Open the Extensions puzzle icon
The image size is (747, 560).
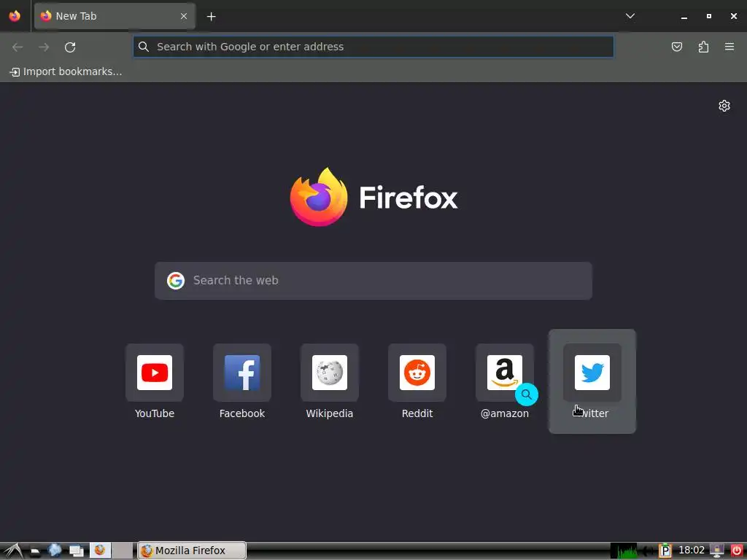pos(703,47)
